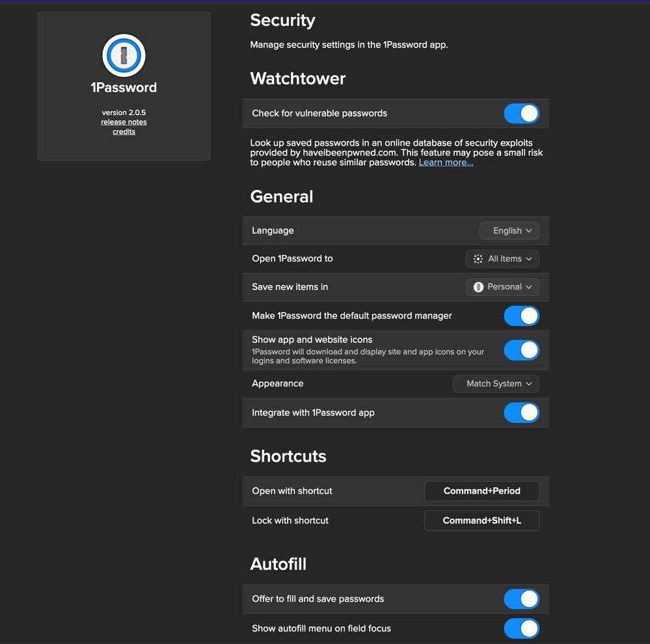This screenshot has width=650, height=644.
Task: Expand the Open 1Password to dropdown
Action: click(x=502, y=259)
